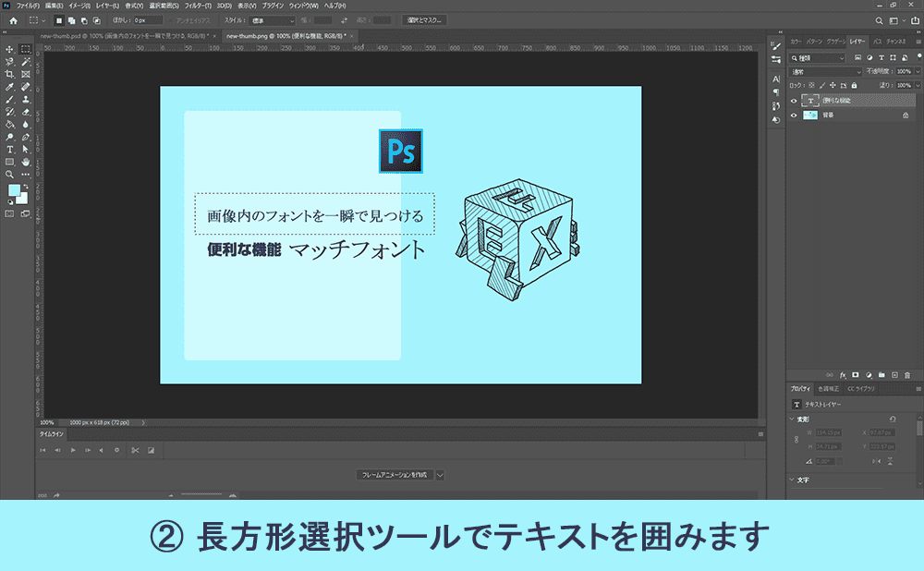Hide the 便利な機能 text layer
Screen dimensions: 924x571
click(x=794, y=100)
